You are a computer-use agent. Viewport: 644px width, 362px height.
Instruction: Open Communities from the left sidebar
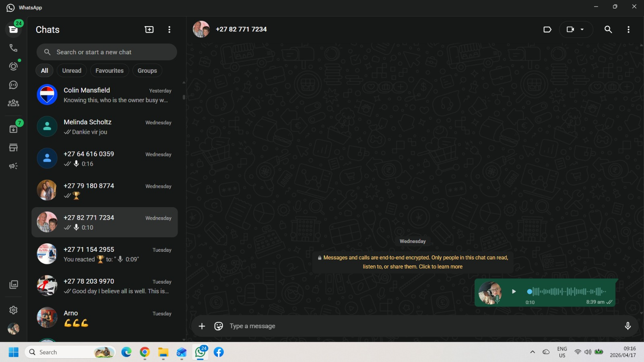(13, 103)
